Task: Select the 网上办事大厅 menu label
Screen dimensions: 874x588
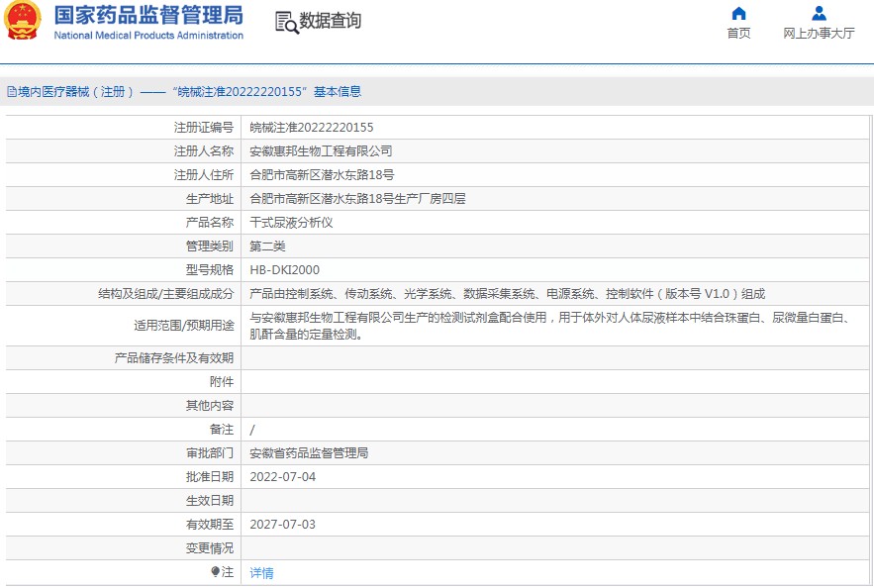Action: pos(819,33)
